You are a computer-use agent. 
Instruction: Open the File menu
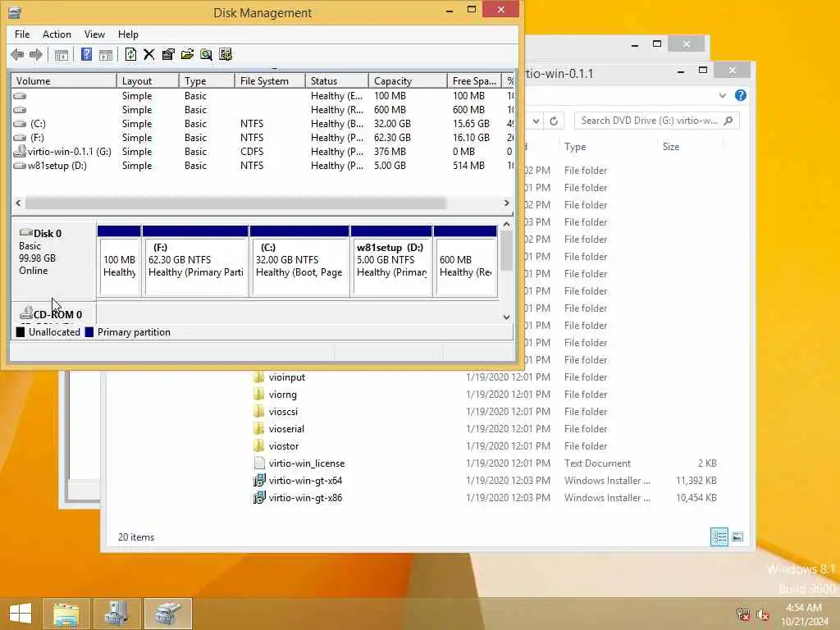22,34
